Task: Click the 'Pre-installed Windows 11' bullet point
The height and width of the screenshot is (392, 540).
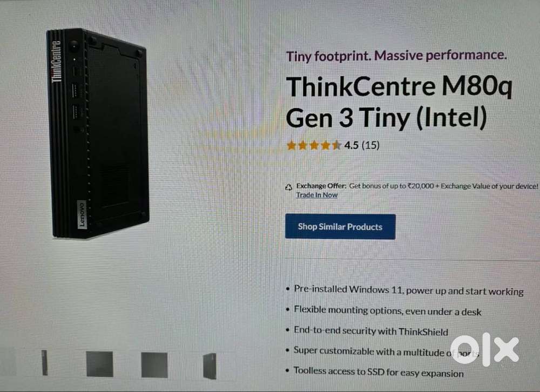Action: pyautogui.click(x=408, y=290)
